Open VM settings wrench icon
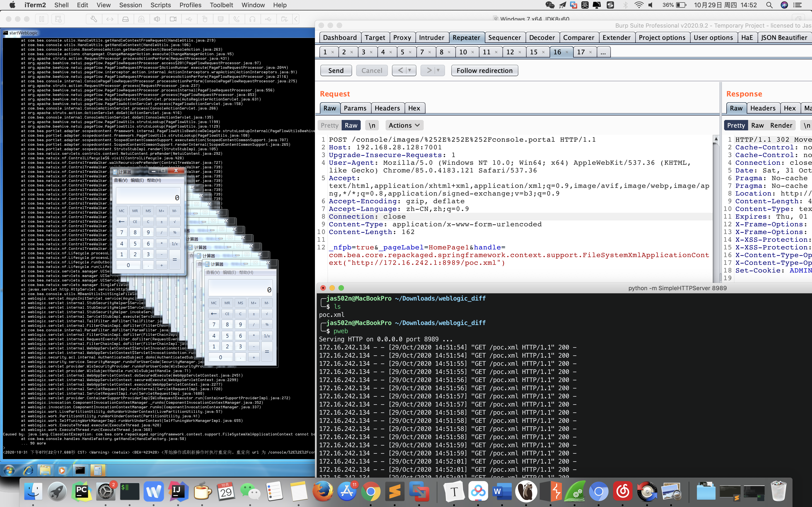This screenshot has height=507, width=812. [x=94, y=19]
